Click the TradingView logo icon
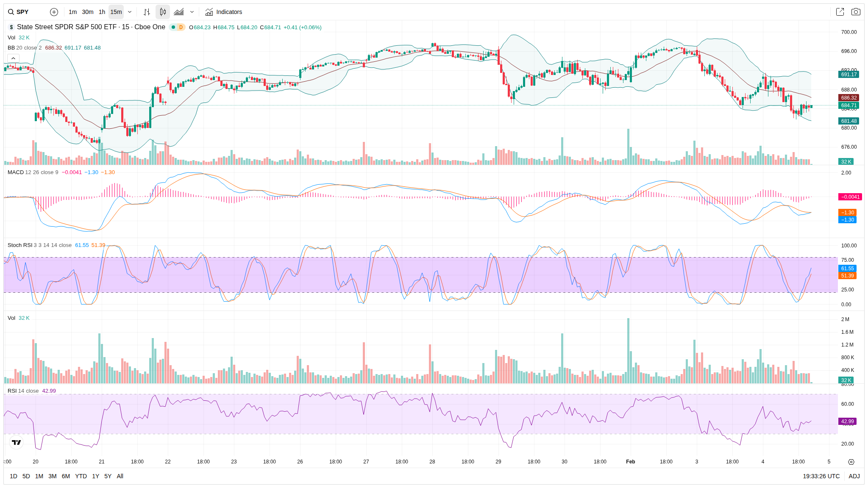 [x=16, y=442]
